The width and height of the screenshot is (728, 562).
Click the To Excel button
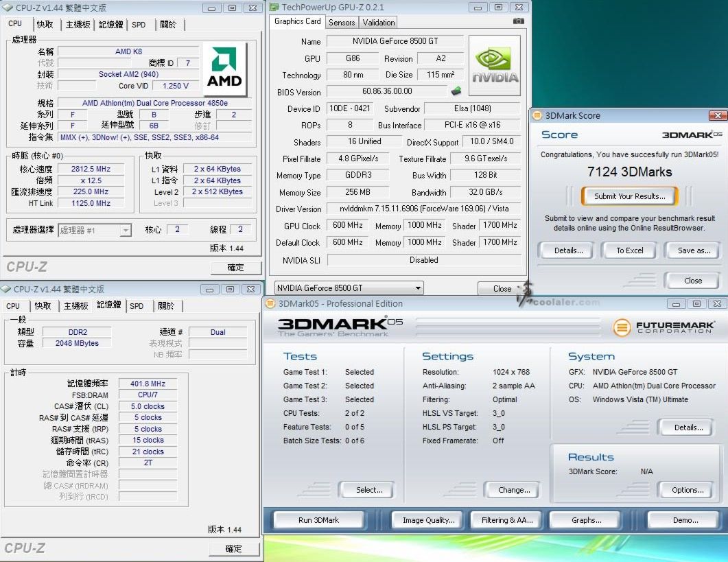click(630, 251)
